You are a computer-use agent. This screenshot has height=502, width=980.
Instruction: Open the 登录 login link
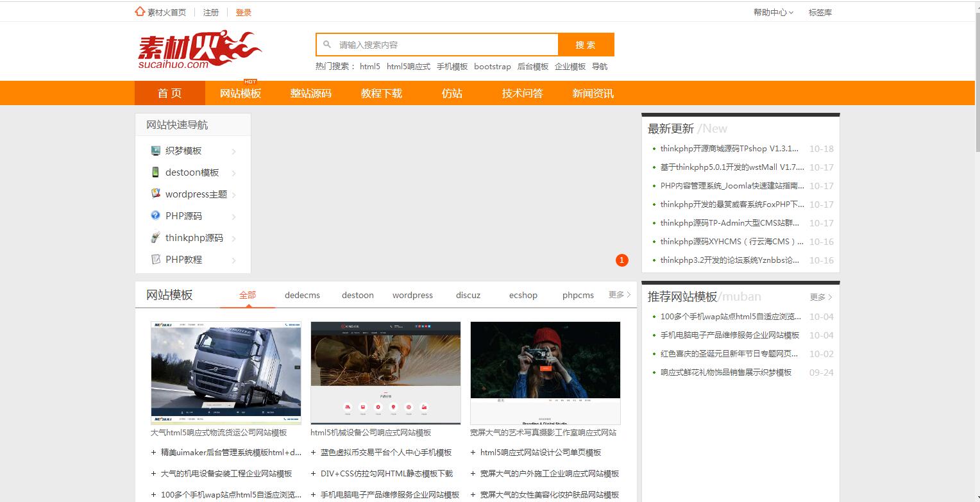[244, 12]
